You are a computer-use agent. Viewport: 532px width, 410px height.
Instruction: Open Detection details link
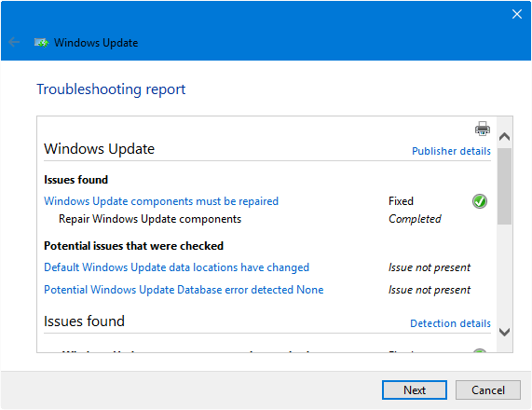tap(450, 323)
